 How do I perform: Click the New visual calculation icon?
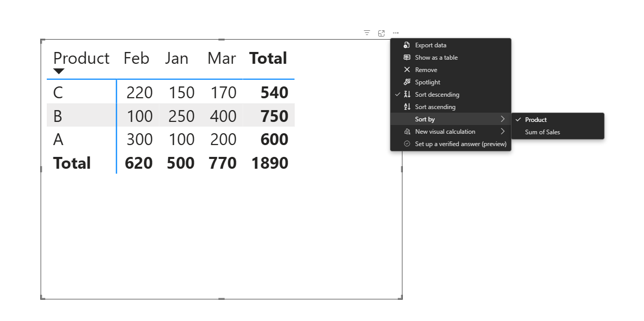407,132
